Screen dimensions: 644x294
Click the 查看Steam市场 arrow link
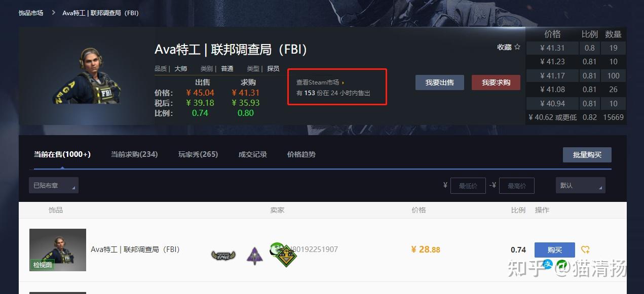pyautogui.click(x=320, y=82)
